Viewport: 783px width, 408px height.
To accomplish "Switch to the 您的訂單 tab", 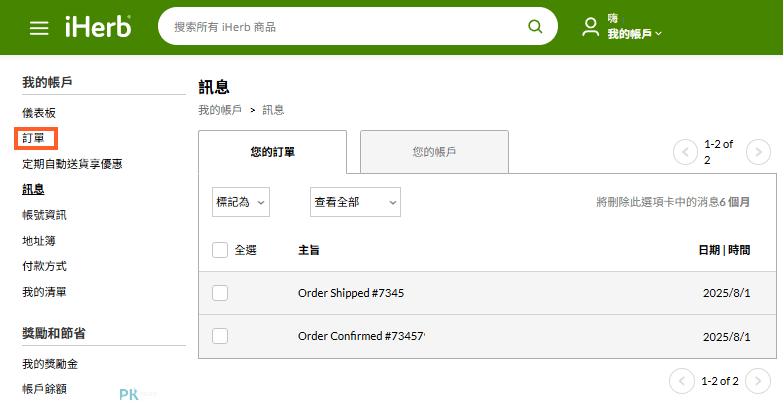I will (x=273, y=152).
